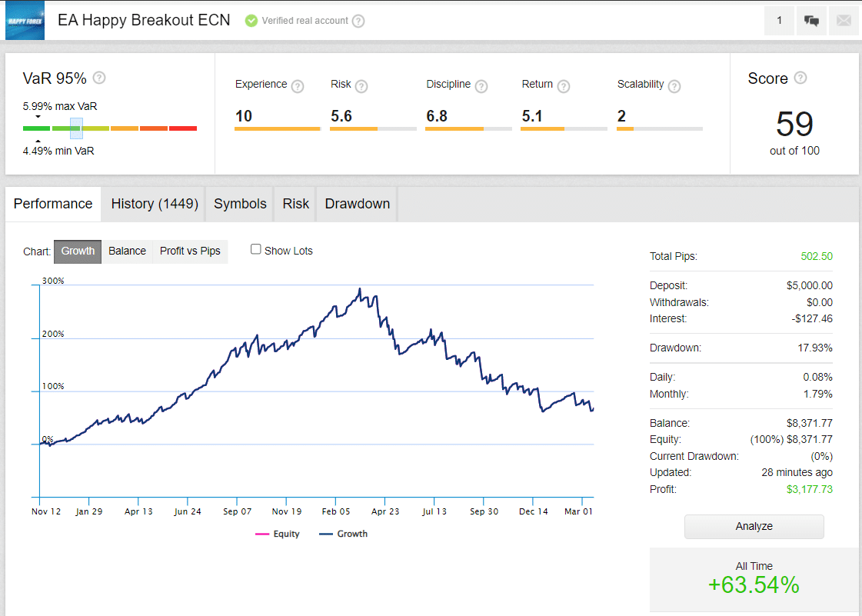Click the envelope message icon
Viewport: 862px width, 616px height.
(844, 21)
